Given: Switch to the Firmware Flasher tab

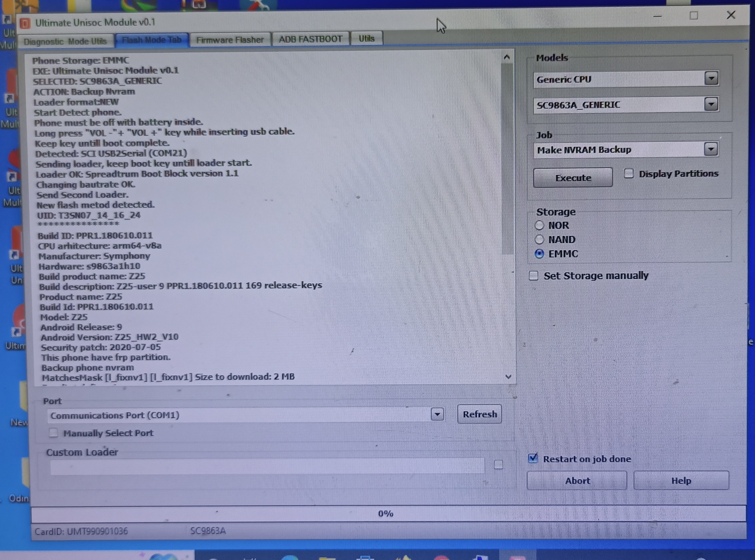Looking at the screenshot, I should [230, 40].
